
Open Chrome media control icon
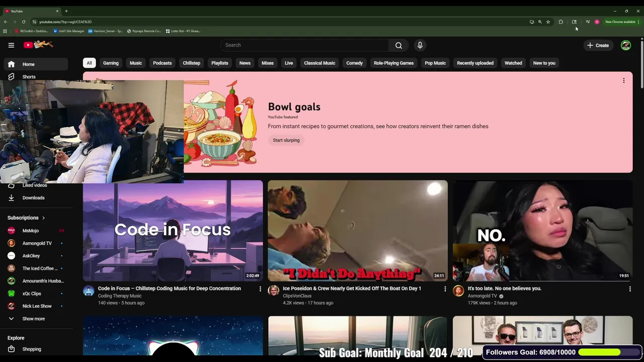(x=588, y=22)
